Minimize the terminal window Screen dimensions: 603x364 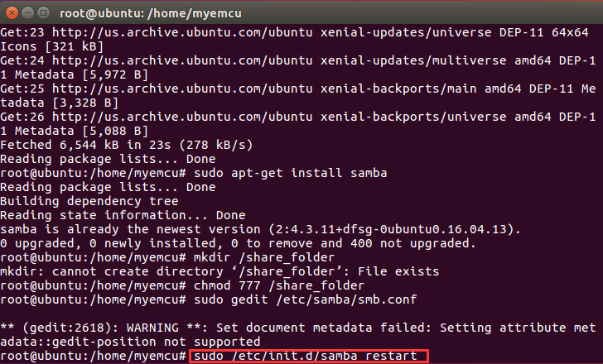(27, 13)
